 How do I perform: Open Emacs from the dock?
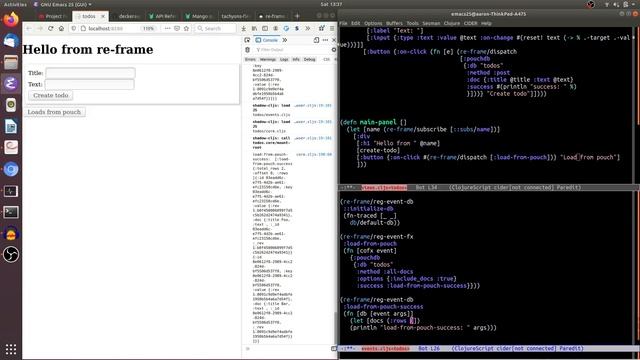[11, 84]
